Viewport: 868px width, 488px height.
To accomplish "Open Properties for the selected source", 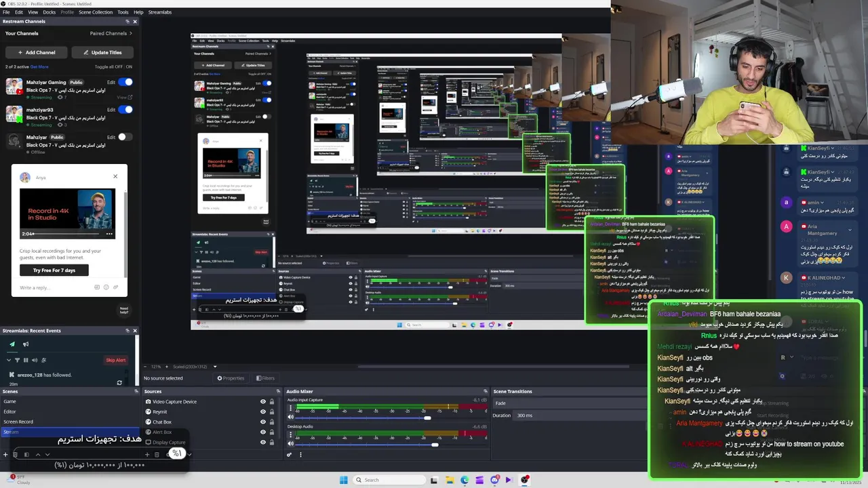I will pos(231,378).
